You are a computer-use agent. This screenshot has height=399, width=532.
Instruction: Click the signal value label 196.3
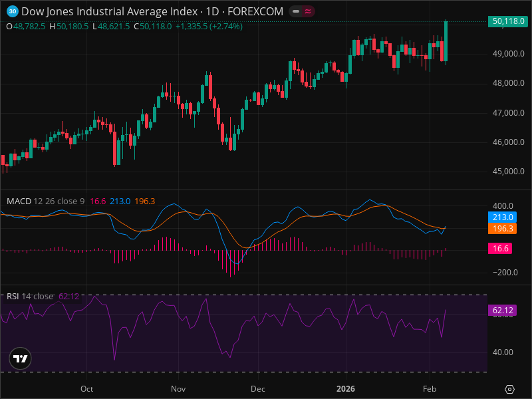(x=503, y=228)
